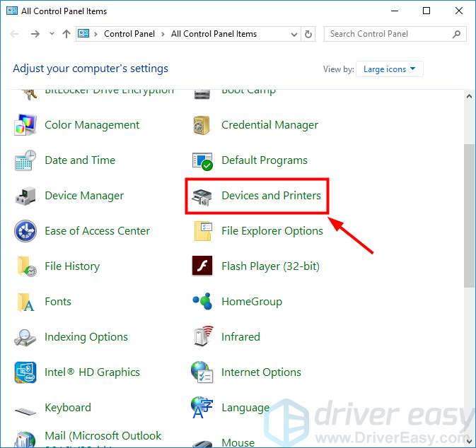Open the Internet Options globe icon

(202, 372)
